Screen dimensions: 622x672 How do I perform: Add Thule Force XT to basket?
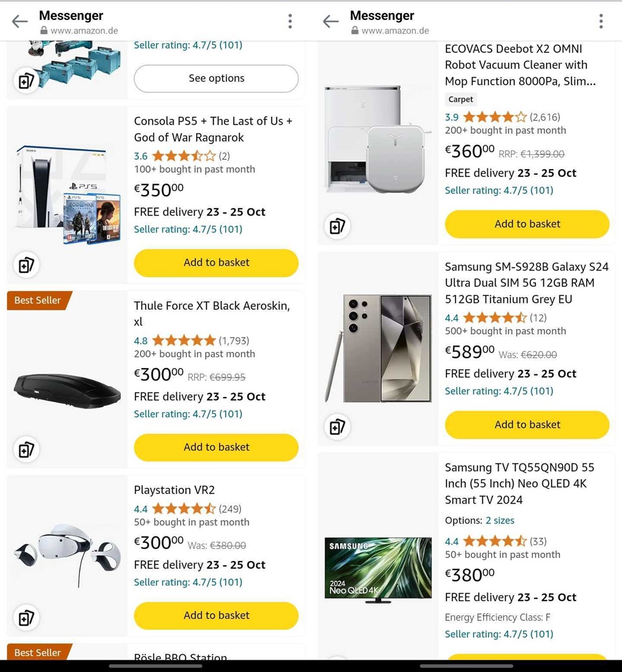pyautogui.click(x=216, y=447)
